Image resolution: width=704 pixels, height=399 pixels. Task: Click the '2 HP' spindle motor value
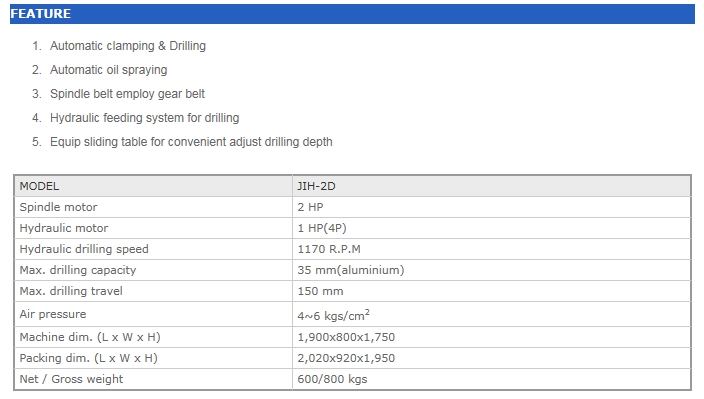pos(310,207)
